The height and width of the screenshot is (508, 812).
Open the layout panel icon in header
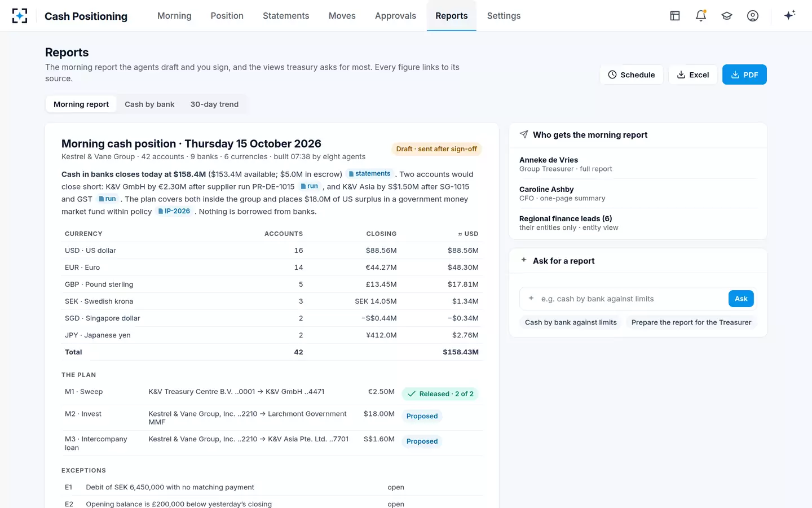click(675, 16)
